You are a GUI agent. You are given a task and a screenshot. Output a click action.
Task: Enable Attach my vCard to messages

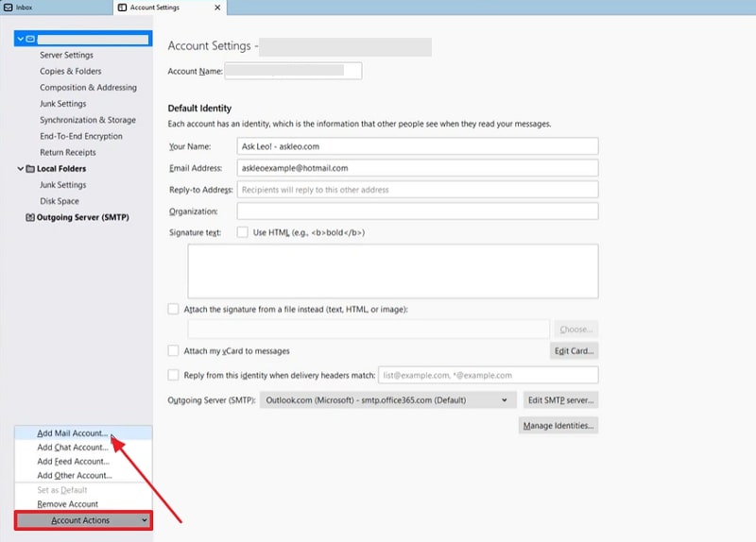[173, 350]
